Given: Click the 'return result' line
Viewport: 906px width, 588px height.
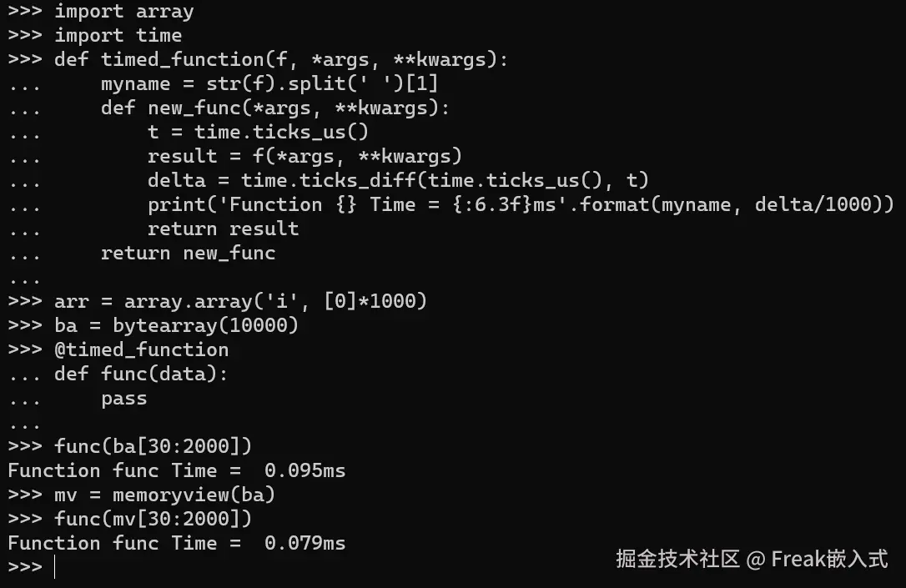Looking at the screenshot, I should [x=154, y=230].
